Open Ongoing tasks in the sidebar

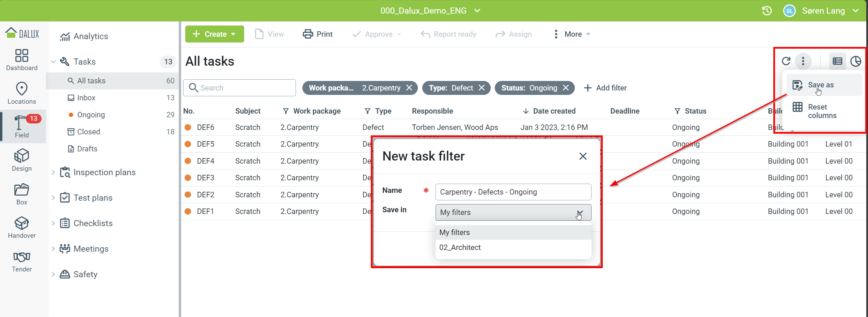point(91,115)
